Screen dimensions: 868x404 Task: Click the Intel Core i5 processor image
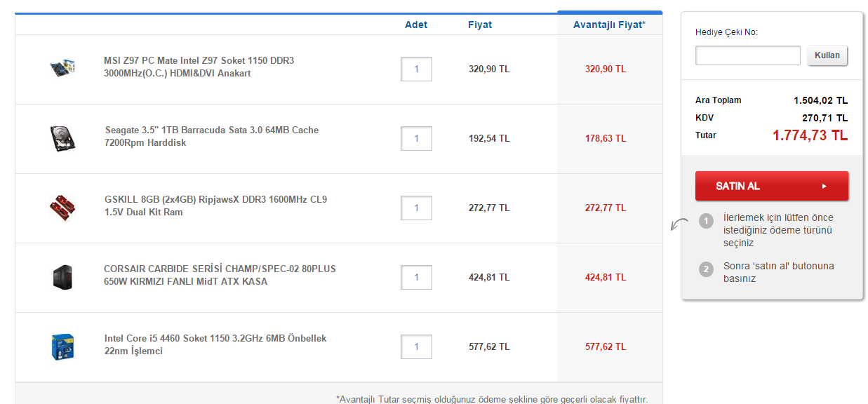(62, 346)
